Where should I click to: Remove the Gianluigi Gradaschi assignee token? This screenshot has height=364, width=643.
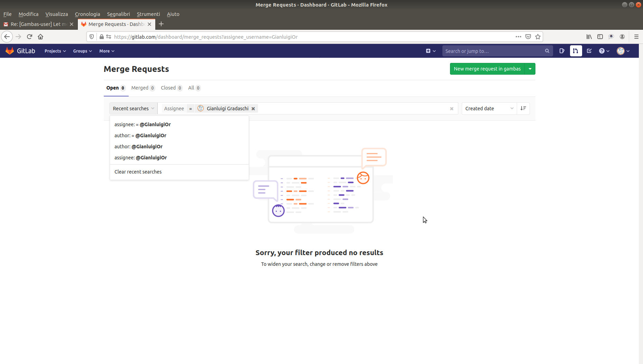click(x=253, y=109)
